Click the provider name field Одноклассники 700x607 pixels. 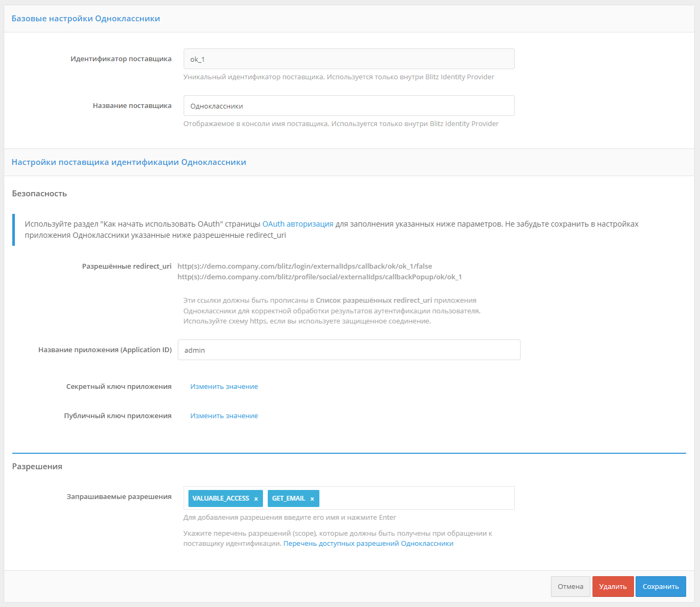point(349,105)
